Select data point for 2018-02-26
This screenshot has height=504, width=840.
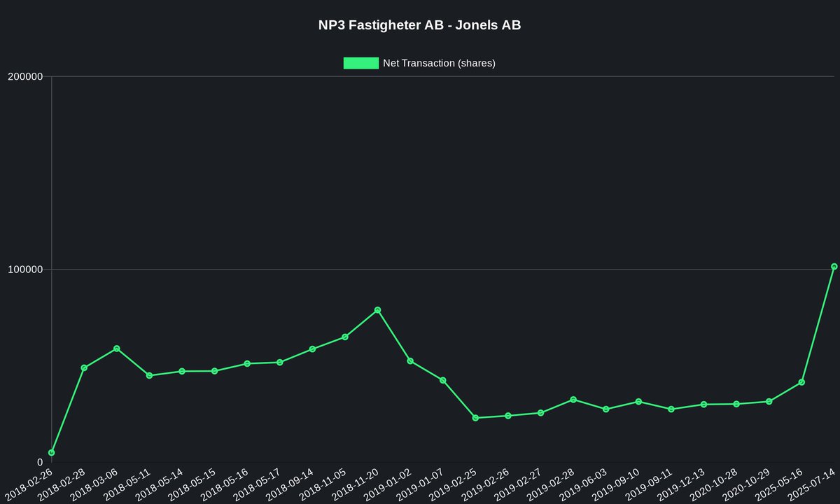tap(51, 453)
